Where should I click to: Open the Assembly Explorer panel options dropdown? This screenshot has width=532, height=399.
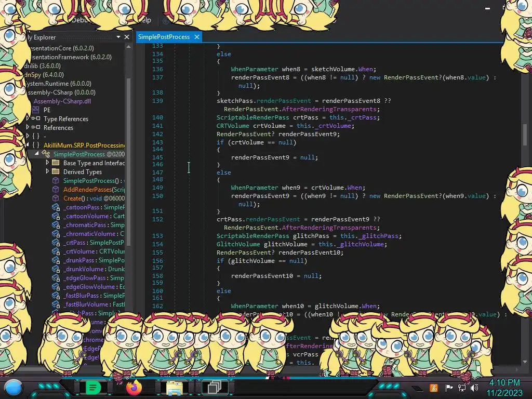(x=118, y=37)
